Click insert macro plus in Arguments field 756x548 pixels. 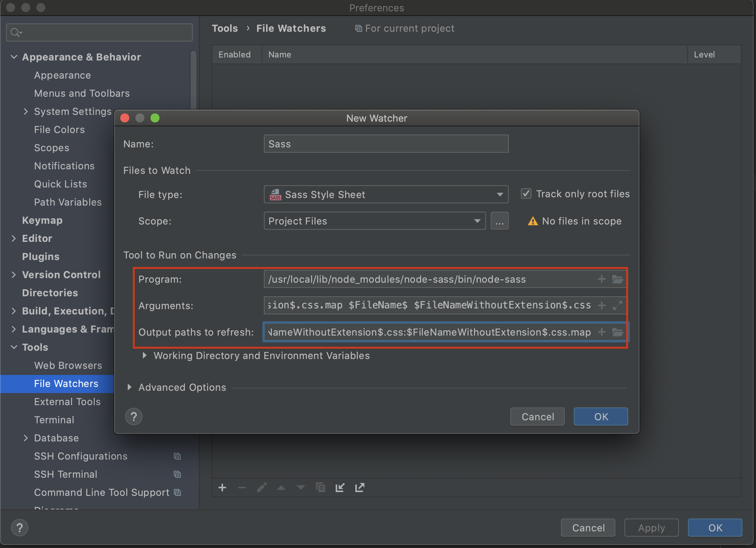point(601,305)
